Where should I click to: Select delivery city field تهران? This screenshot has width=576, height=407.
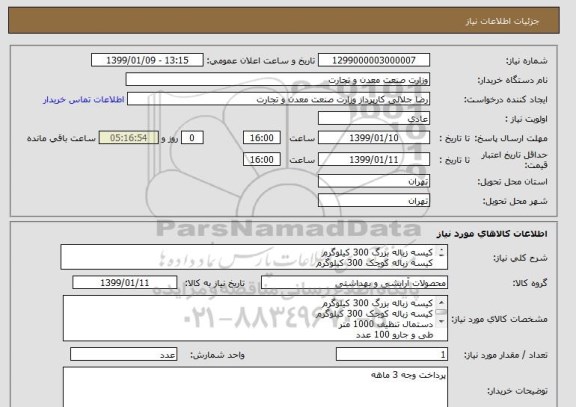click(374, 201)
